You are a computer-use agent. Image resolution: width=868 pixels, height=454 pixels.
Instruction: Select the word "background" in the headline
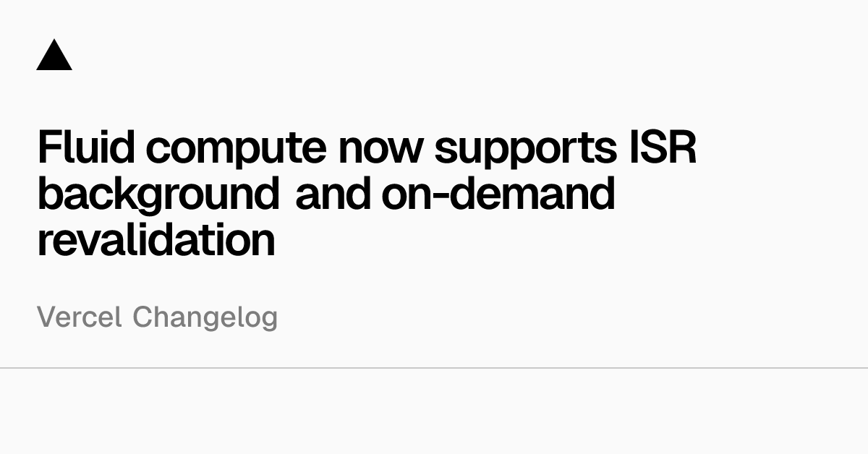click(x=158, y=195)
